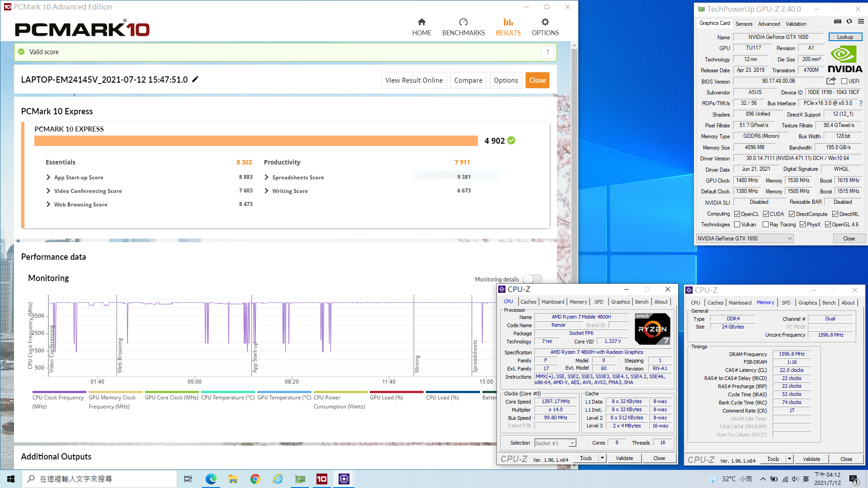Click the NVIDIA logo in GPU-Z
The height and width of the screenshot is (488, 868).
(844, 59)
